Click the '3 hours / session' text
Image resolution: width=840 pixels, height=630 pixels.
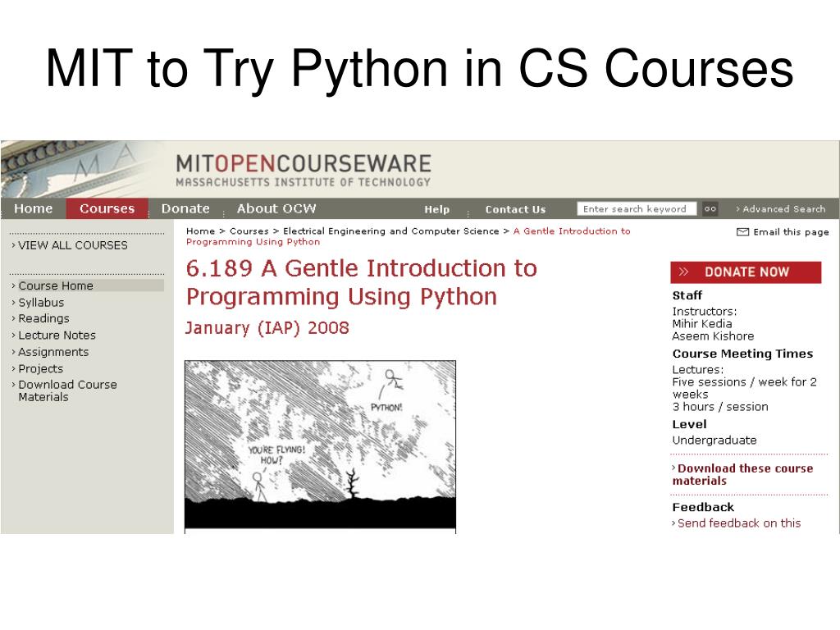tap(720, 407)
